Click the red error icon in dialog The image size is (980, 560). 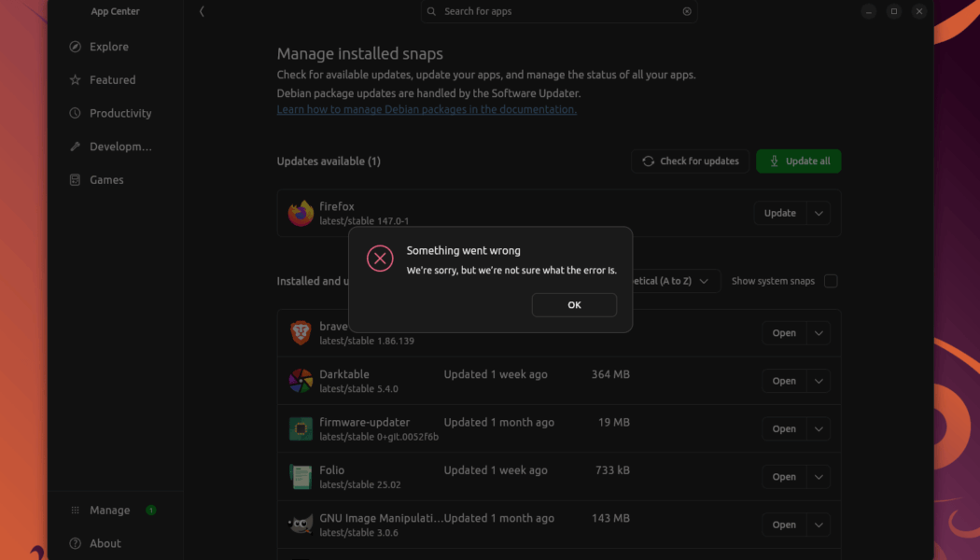380,259
